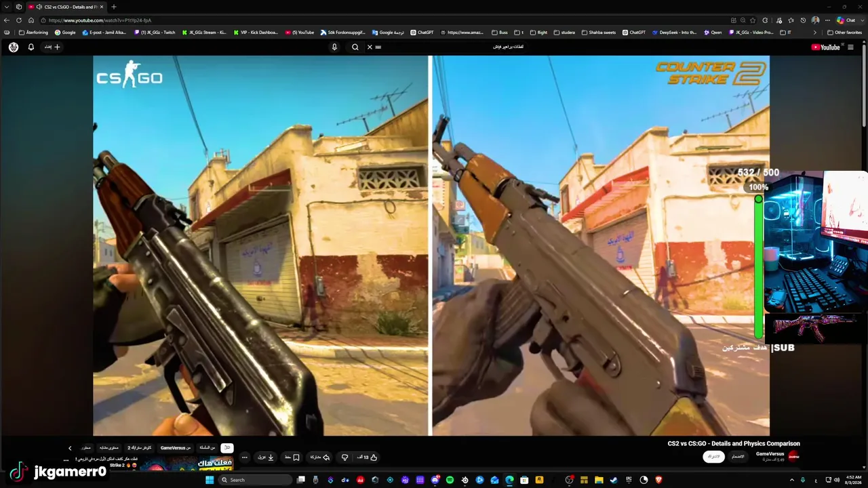
Task: Clear the YouTube search text
Action: pyautogui.click(x=370, y=47)
